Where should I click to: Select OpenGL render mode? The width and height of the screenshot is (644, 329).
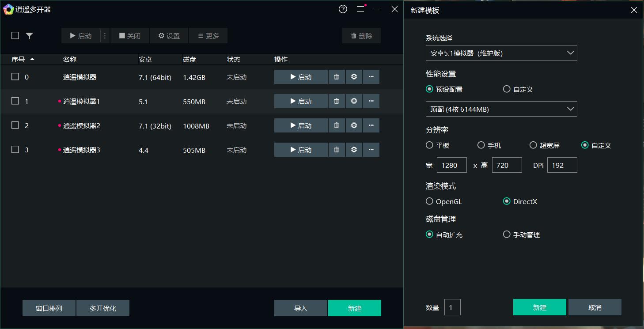pos(429,201)
